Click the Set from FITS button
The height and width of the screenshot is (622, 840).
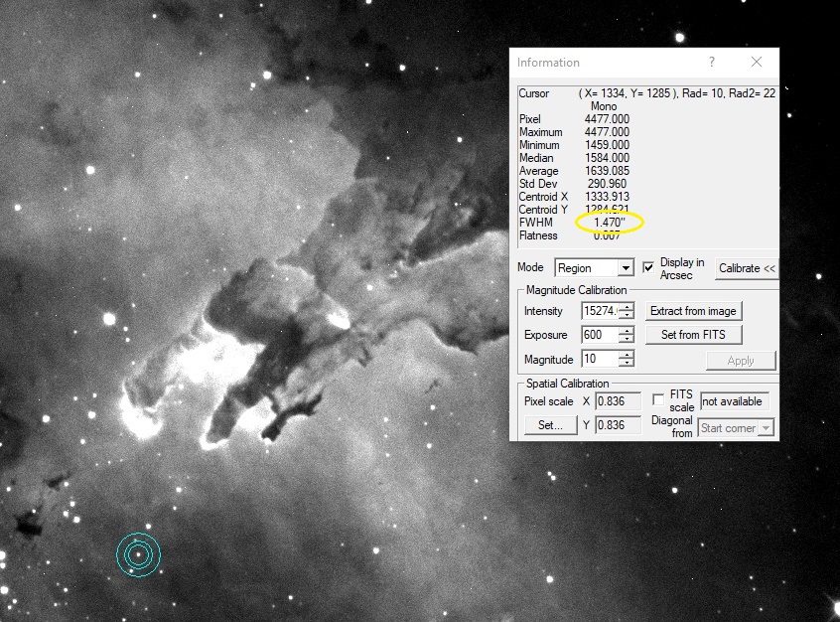click(x=693, y=335)
